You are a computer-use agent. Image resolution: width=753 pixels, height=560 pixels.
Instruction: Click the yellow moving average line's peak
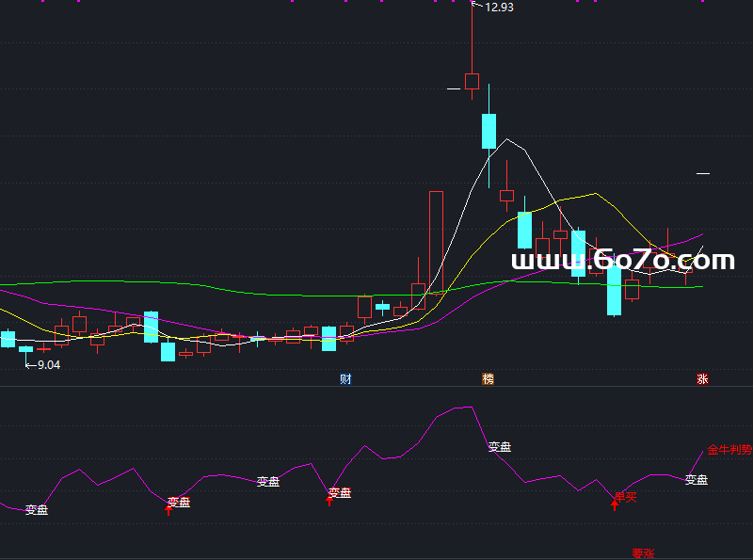pyautogui.click(x=595, y=194)
